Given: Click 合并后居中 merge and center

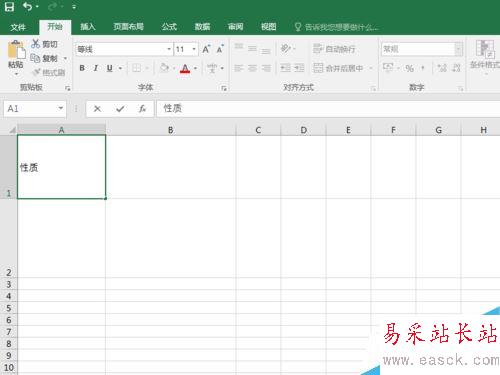Looking at the screenshot, I should (x=338, y=68).
